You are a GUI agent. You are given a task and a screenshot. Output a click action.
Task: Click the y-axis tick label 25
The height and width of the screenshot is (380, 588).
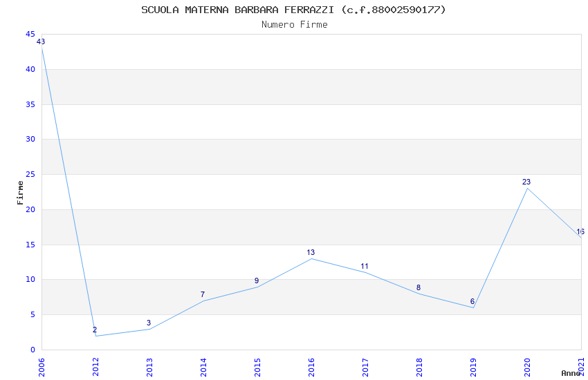pyautogui.click(x=30, y=175)
